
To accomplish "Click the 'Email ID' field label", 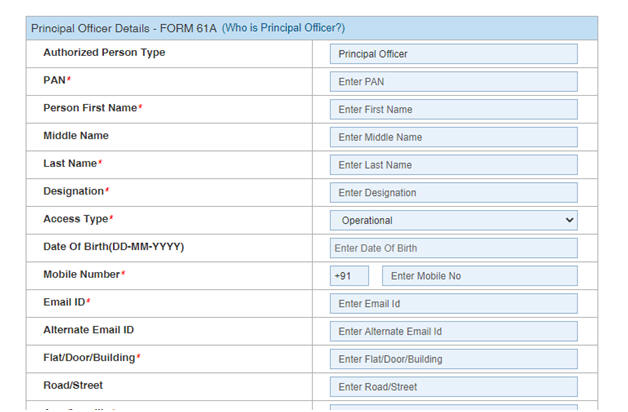I will point(65,302).
